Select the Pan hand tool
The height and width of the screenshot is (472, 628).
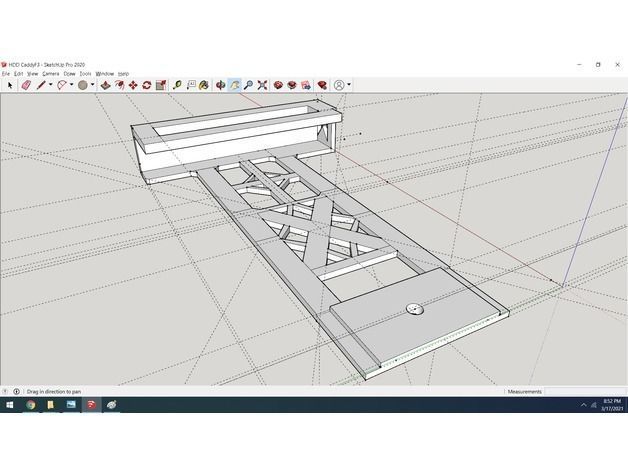(x=235, y=85)
